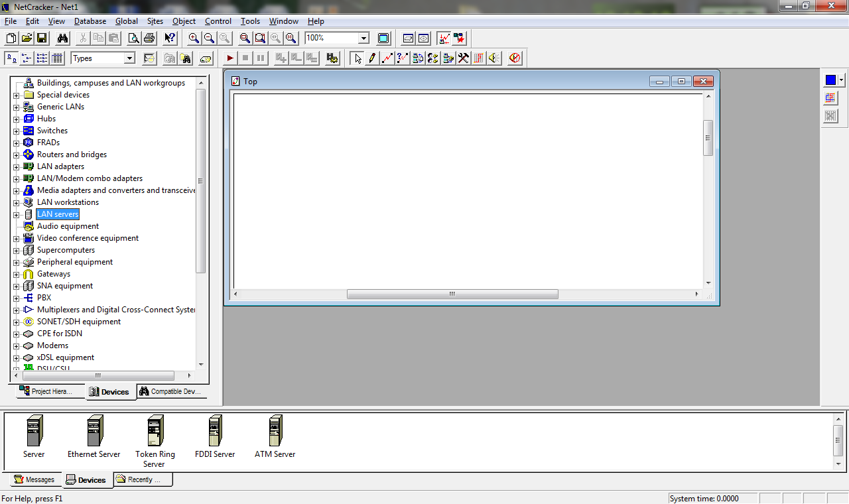This screenshot has height=504, width=849.
Task: Click the New project icon
Action: click(11, 38)
